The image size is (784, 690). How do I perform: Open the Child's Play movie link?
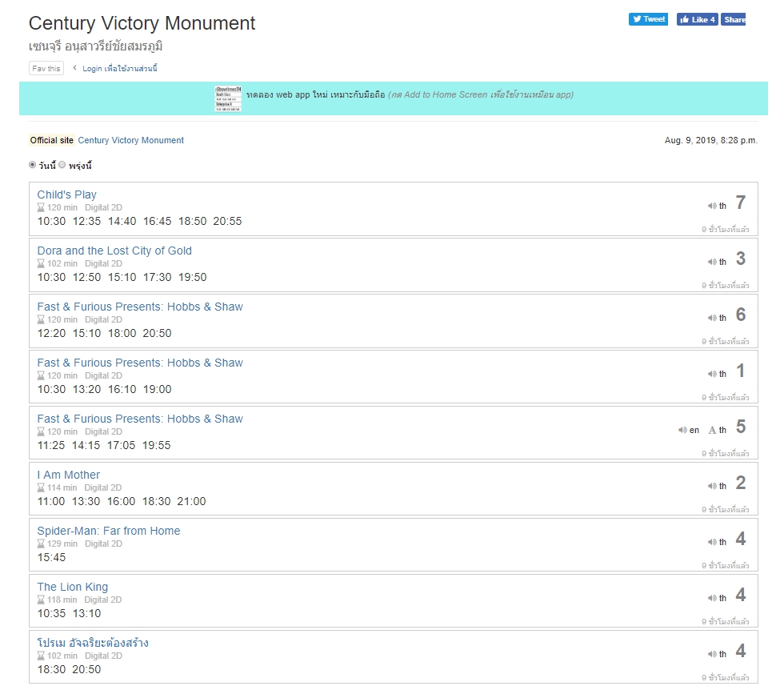[66, 195]
